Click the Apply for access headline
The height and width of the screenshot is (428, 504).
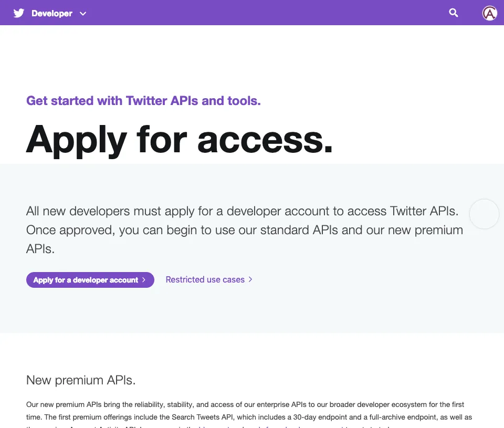[180, 140]
